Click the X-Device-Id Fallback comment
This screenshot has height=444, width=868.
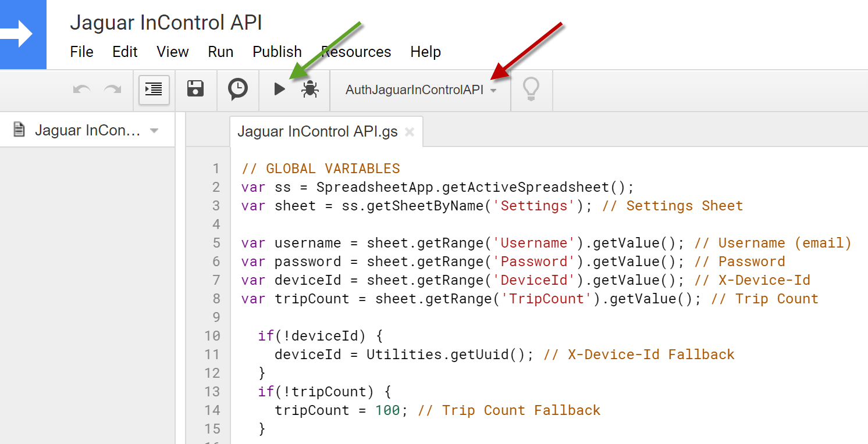639,355
